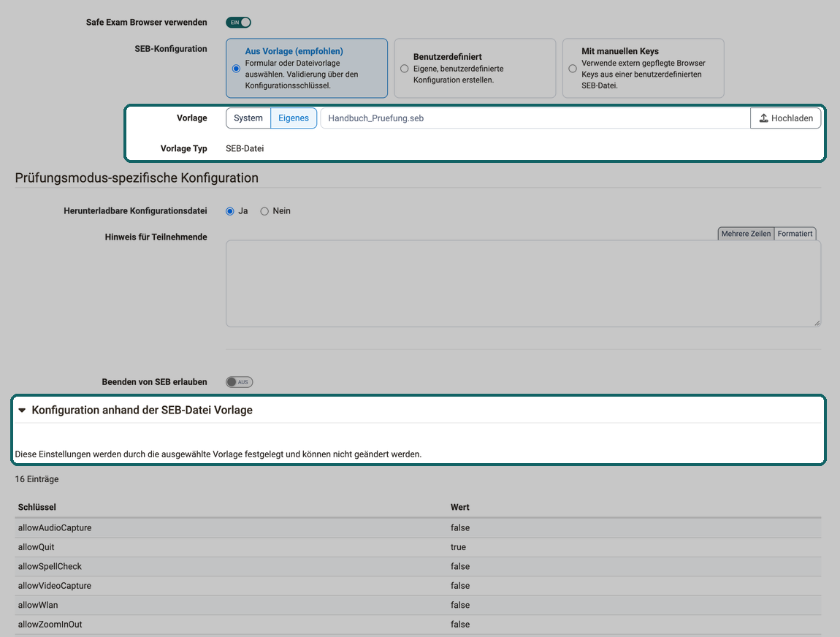
Task: Toggle the Safe Exam Browser verwenden switch
Action: coord(238,23)
